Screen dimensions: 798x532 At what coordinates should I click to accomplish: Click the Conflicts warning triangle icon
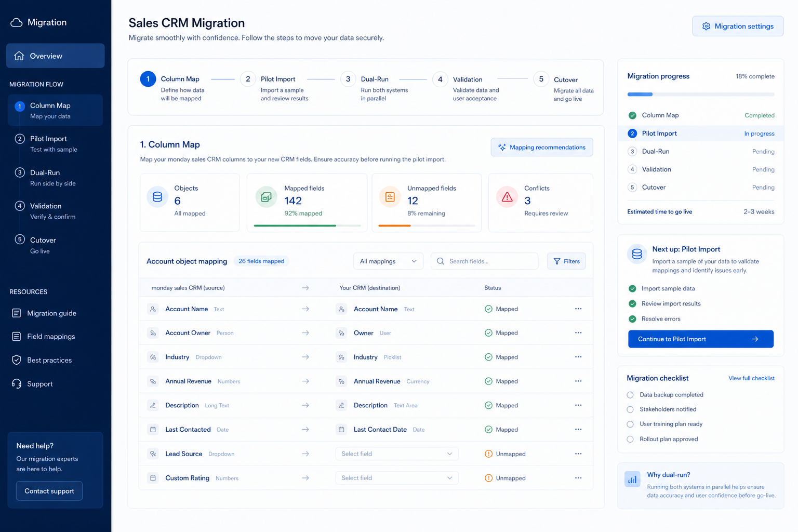[x=507, y=197]
